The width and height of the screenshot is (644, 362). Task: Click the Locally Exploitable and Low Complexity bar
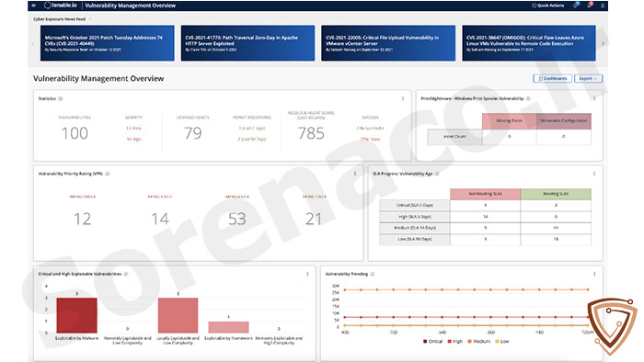pos(178,315)
